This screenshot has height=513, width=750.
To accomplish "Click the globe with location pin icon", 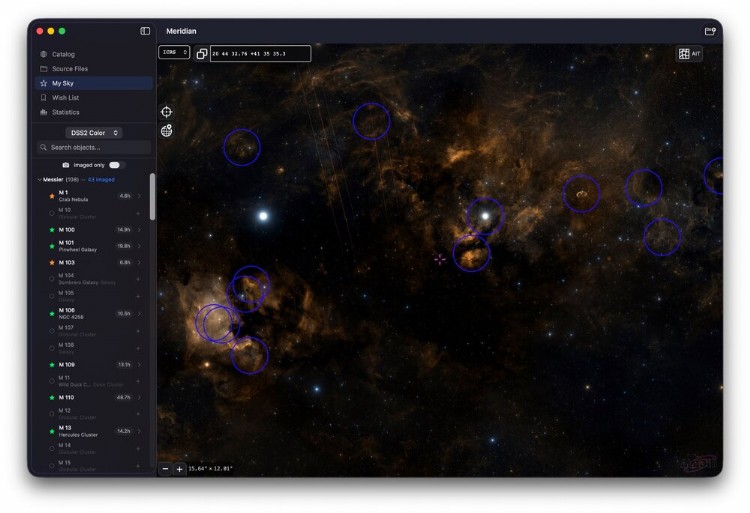I will click(x=166, y=131).
